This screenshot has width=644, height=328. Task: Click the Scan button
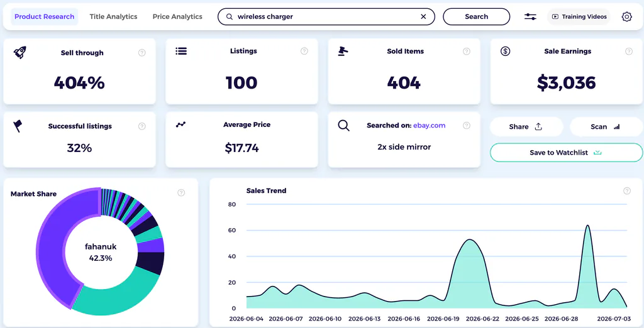pyautogui.click(x=606, y=127)
